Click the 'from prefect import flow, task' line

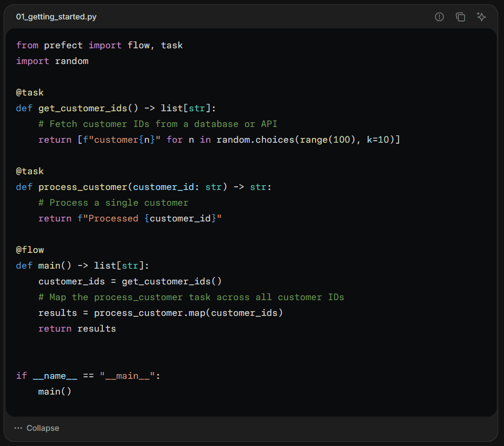[99, 45]
